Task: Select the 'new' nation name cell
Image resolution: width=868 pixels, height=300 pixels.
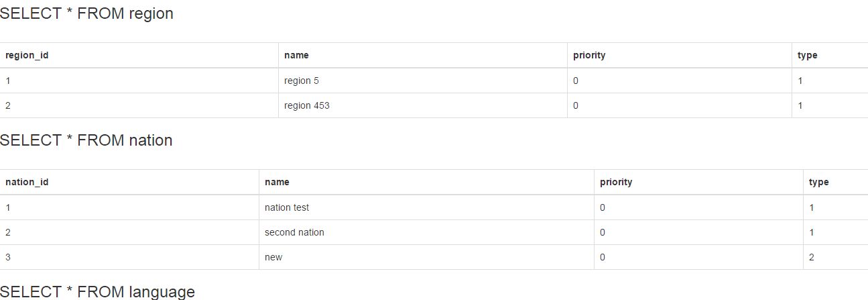Action: pyautogui.click(x=273, y=258)
